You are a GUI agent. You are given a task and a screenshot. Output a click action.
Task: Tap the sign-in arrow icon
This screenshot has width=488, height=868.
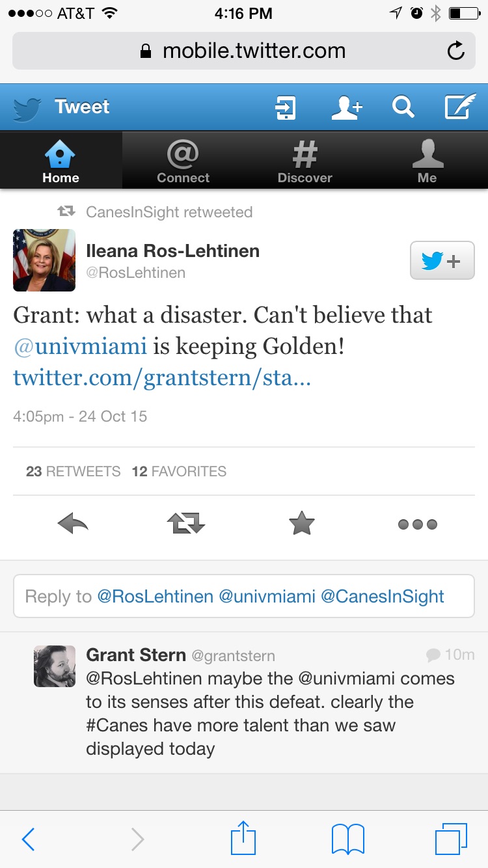tap(285, 107)
